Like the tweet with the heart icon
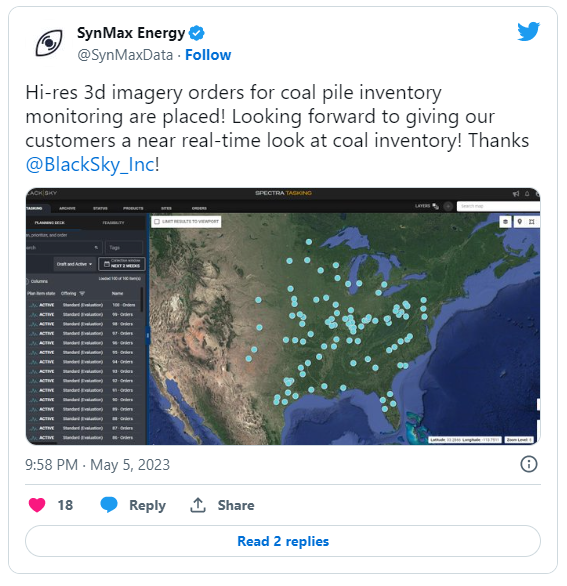The image size is (567, 586). pos(37,505)
